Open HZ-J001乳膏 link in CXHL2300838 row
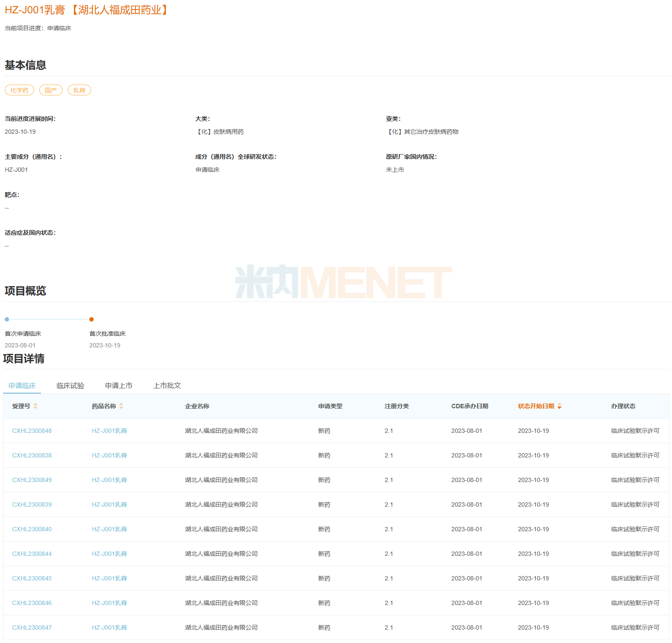Viewport: 672px width, 643px height. (x=110, y=455)
